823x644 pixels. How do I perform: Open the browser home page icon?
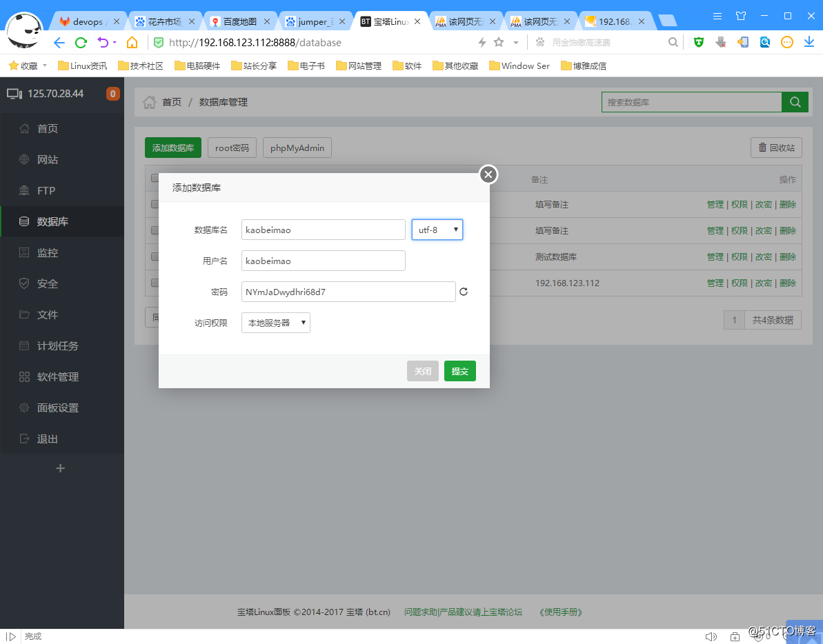tap(132, 43)
